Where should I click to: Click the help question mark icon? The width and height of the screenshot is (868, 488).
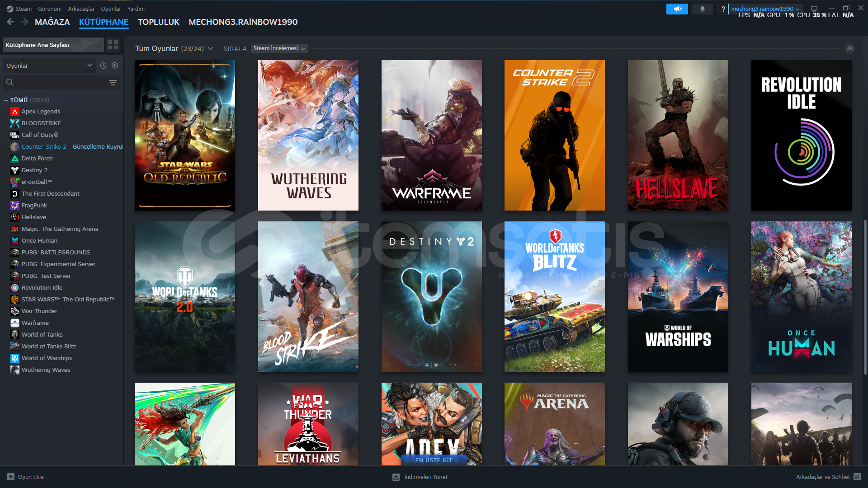pyautogui.click(x=723, y=9)
